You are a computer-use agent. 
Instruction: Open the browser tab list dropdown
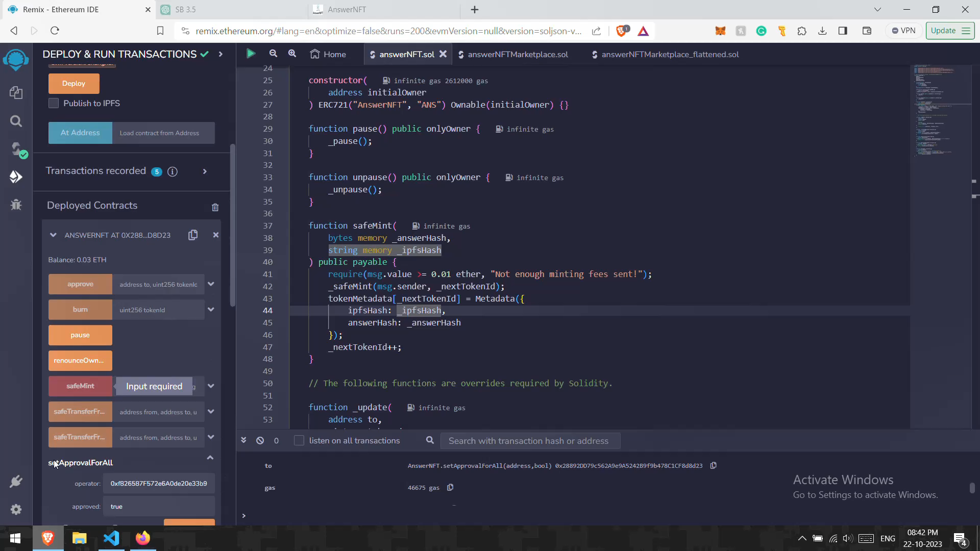[877, 9]
